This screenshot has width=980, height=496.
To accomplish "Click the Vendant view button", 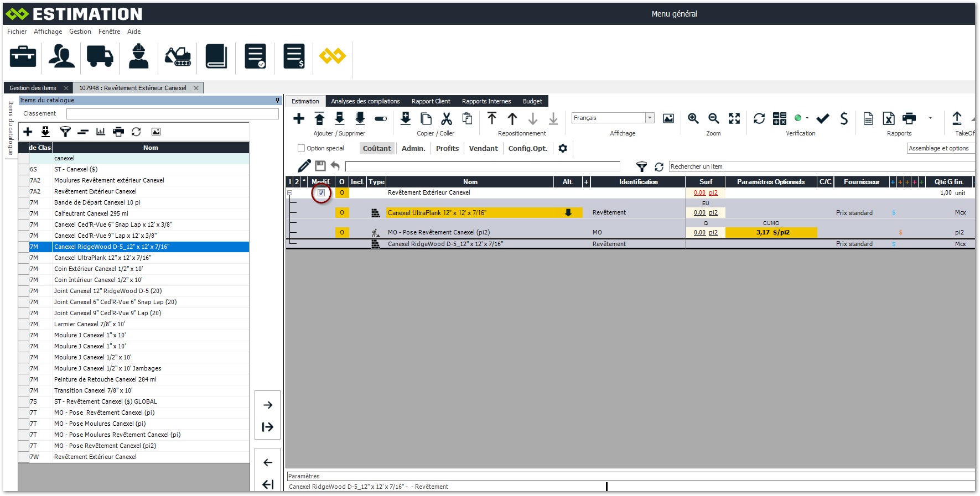I will click(483, 148).
